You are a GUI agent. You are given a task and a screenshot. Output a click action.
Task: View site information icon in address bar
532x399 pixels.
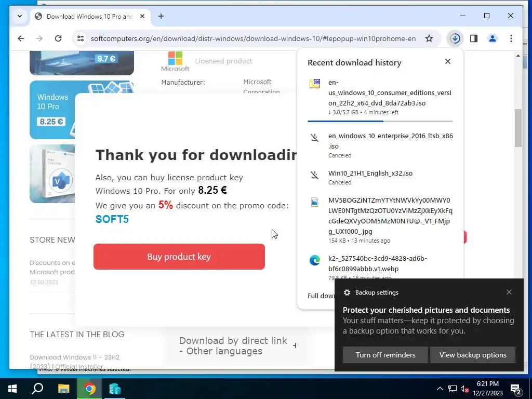tap(81, 38)
